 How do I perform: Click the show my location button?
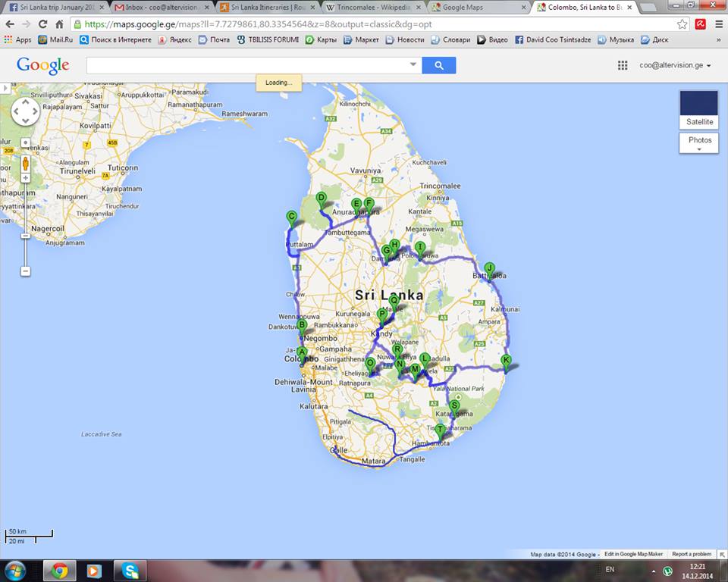click(25, 142)
